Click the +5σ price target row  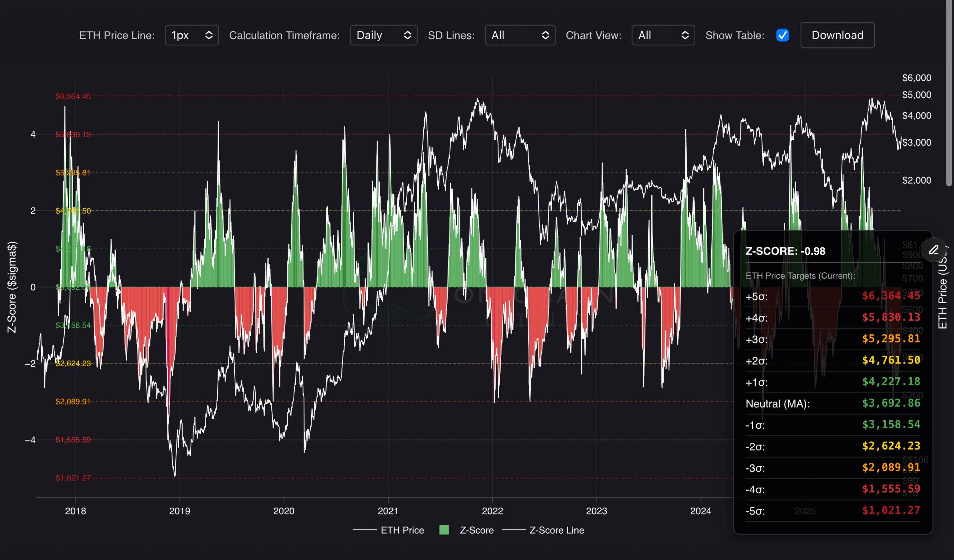click(832, 296)
